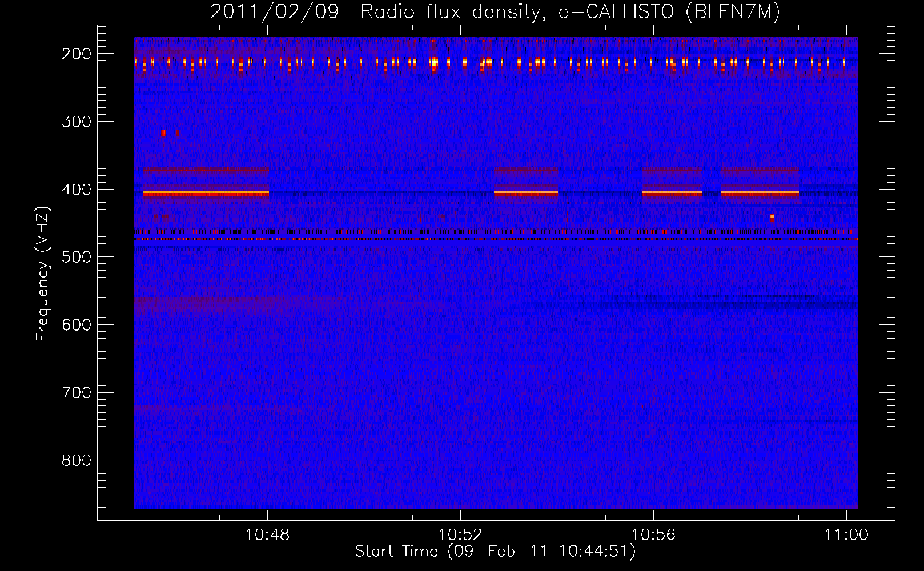Click the 700 frequency tick label

click(77, 393)
